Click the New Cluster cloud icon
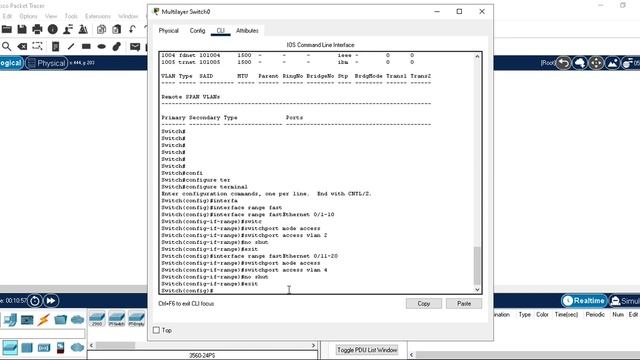Viewport: 640px width, 360px height. pyautogui.click(x=580, y=63)
